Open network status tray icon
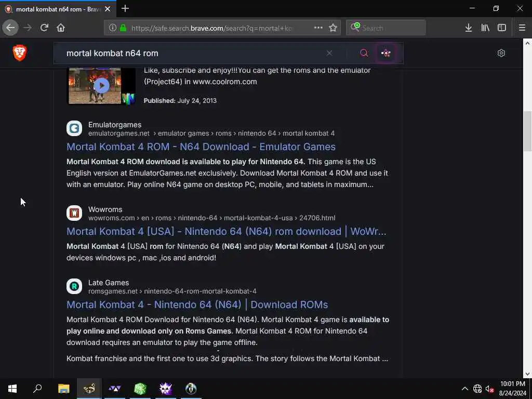Screen dimensions: 532x399 [x=477, y=389]
